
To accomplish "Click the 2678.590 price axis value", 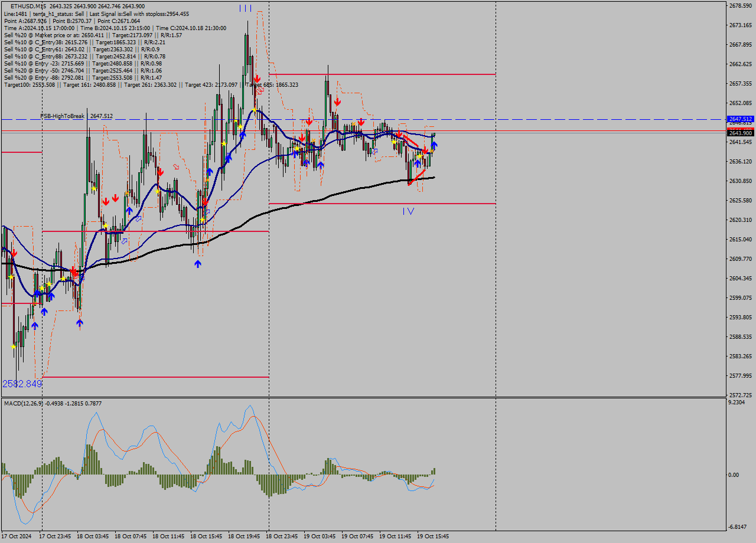I will [x=741, y=6].
